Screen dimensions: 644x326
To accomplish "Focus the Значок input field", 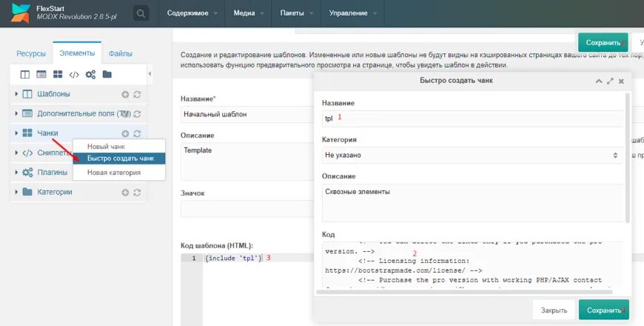I will (246, 208).
